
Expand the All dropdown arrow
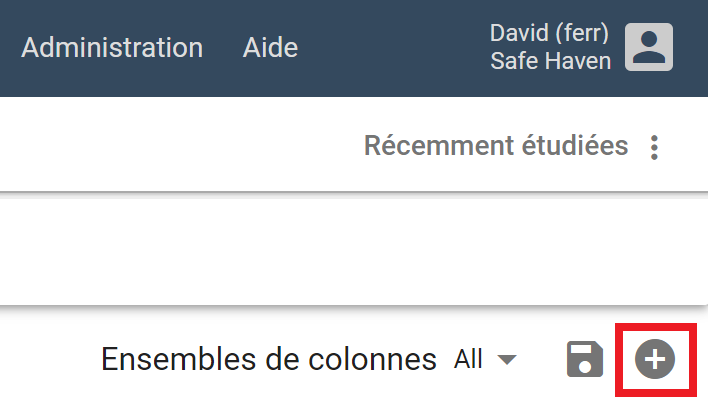point(507,360)
